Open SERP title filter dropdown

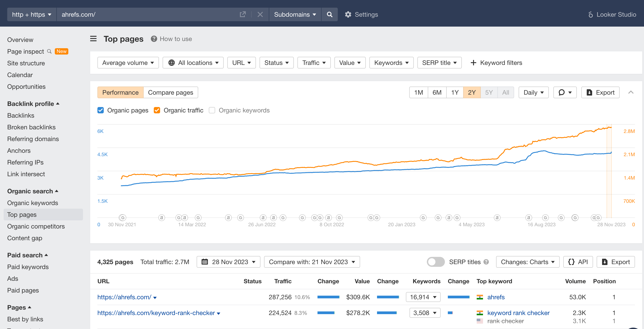click(x=439, y=63)
